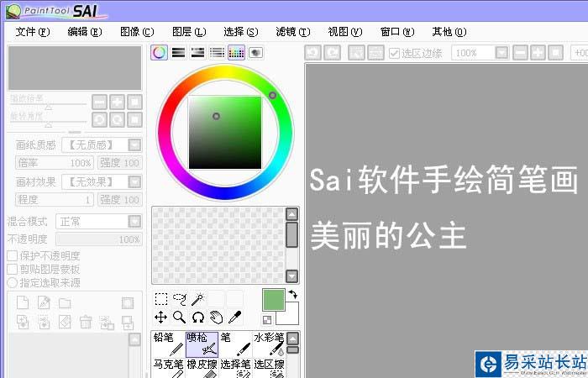Click the delete layer trash icon
This screenshot has width=588, height=378.
(x=86, y=322)
